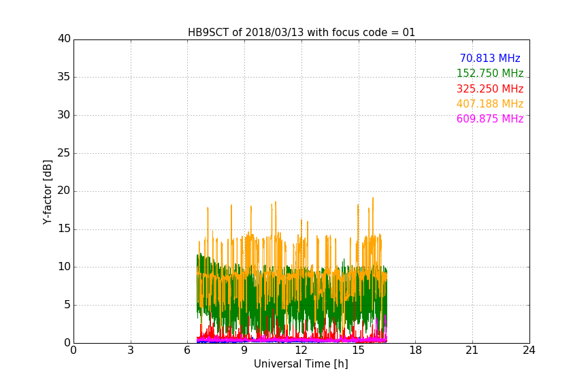Viewport: 588px width, 392px height.
Task: Select the magenta 609.875 MHz legend label
Action: point(490,118)
